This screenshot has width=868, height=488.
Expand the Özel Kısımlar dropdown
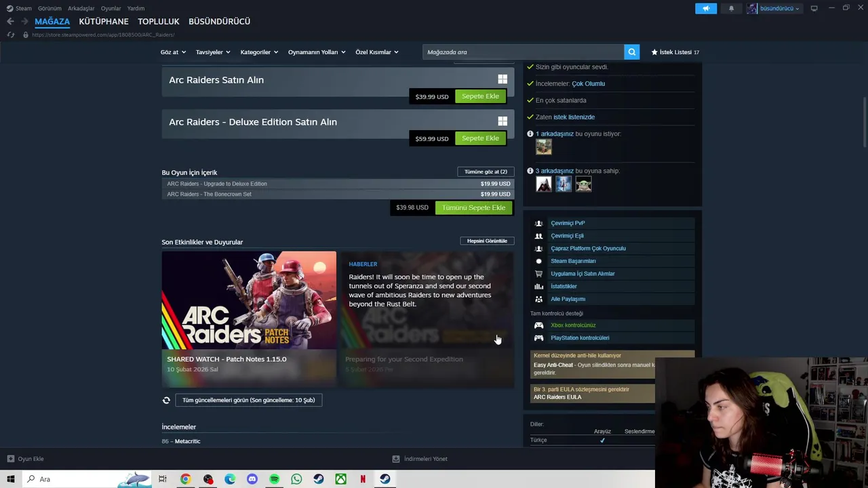pos(377,52)
